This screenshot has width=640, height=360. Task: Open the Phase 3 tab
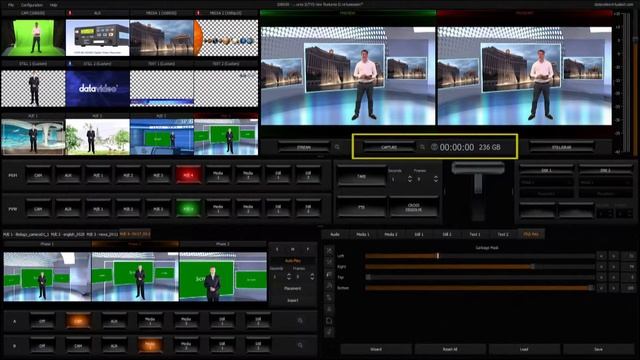222,244
